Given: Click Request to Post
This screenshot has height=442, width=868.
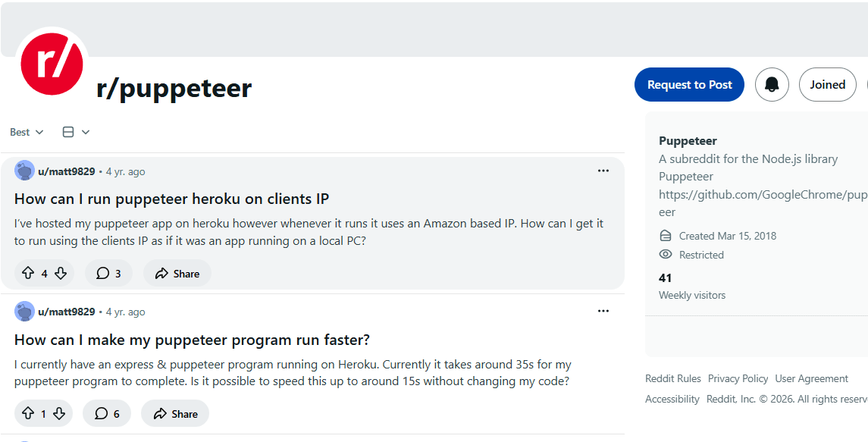Looking at the screenshot, I should click(689, 84).
